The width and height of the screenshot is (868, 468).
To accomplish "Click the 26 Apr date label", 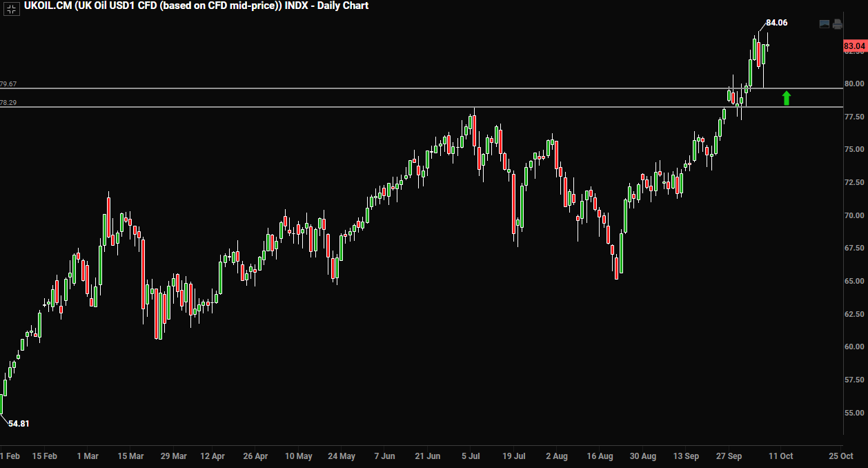I will (256, 456).
